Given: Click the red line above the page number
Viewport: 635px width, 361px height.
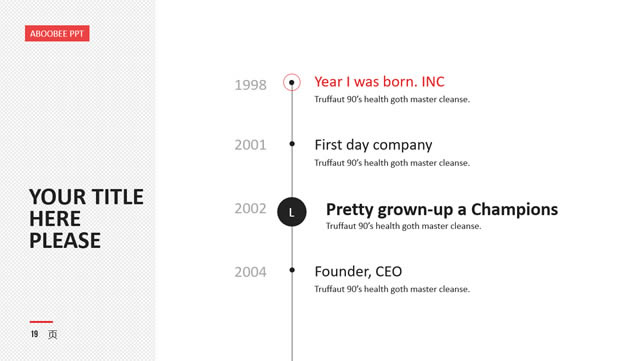Looking at the screenshot, I should [41, 322].
